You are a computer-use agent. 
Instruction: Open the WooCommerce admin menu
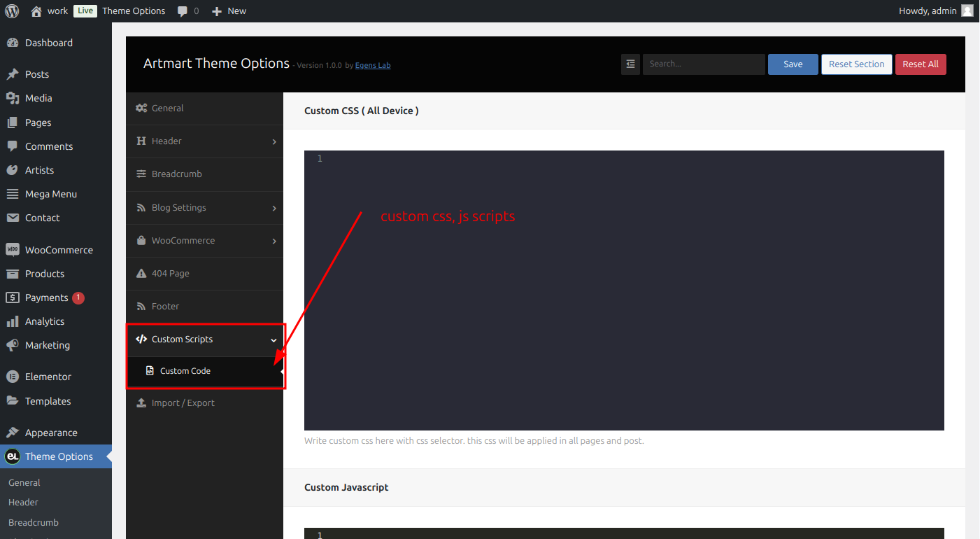[56, 250]
